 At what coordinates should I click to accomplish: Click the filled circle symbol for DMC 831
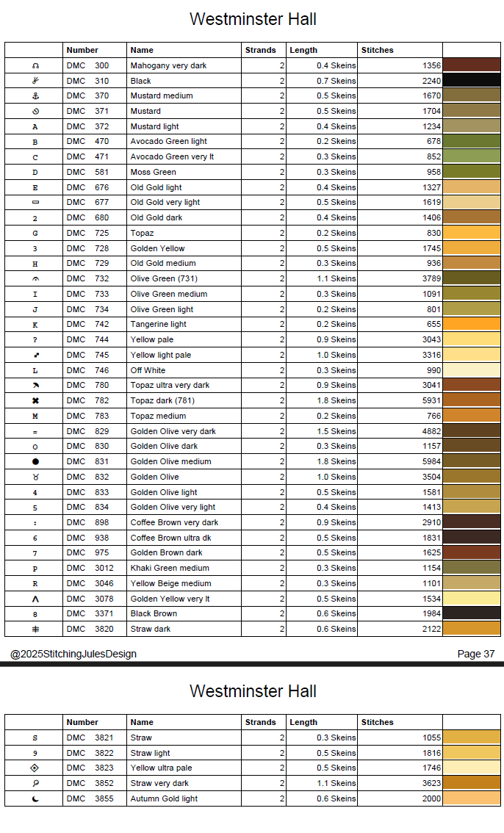pyautogui.click(x=35, y=462)
